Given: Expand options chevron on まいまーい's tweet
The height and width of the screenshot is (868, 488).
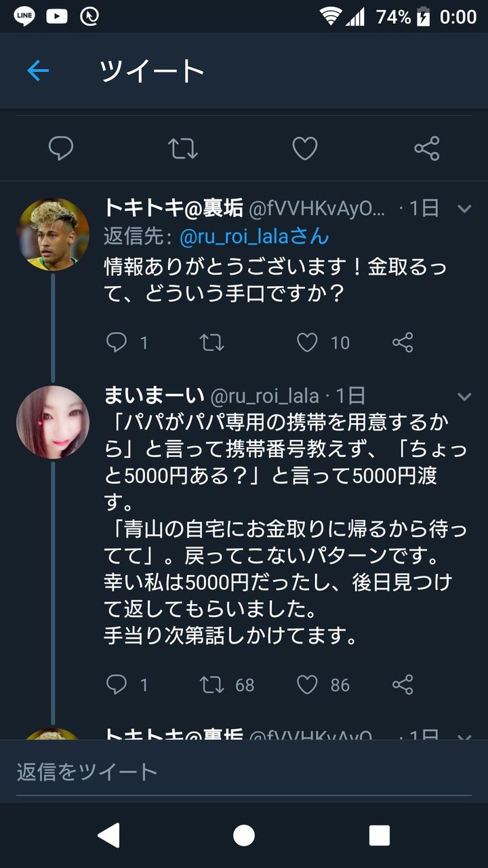Looking at the screenshot, I should [464, 396].
